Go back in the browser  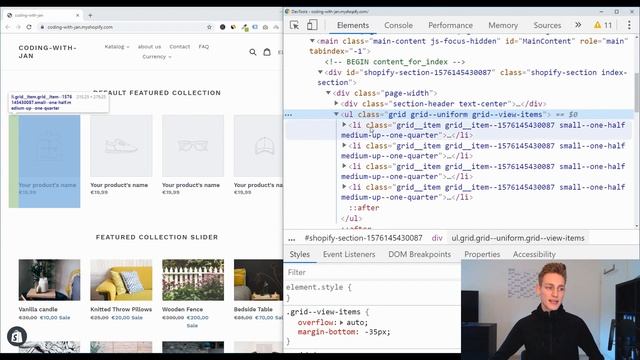tap(8, 27)
